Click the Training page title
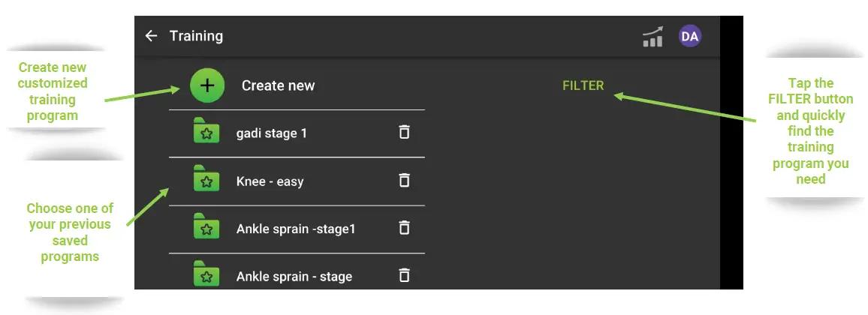Viewport: 868px width, 315px height. point(196,36)
